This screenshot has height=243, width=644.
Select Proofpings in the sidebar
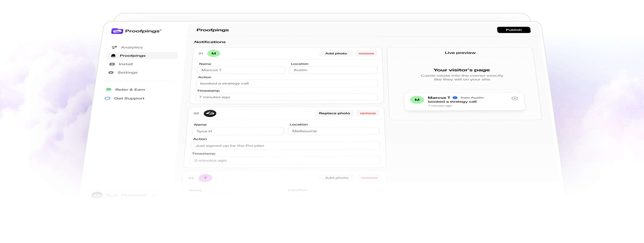142,56
